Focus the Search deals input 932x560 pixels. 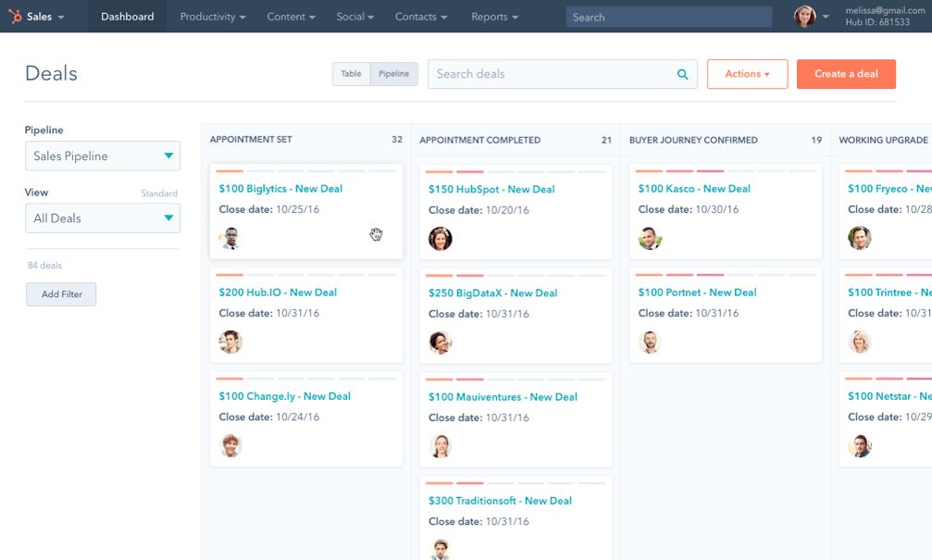[562, 74]
